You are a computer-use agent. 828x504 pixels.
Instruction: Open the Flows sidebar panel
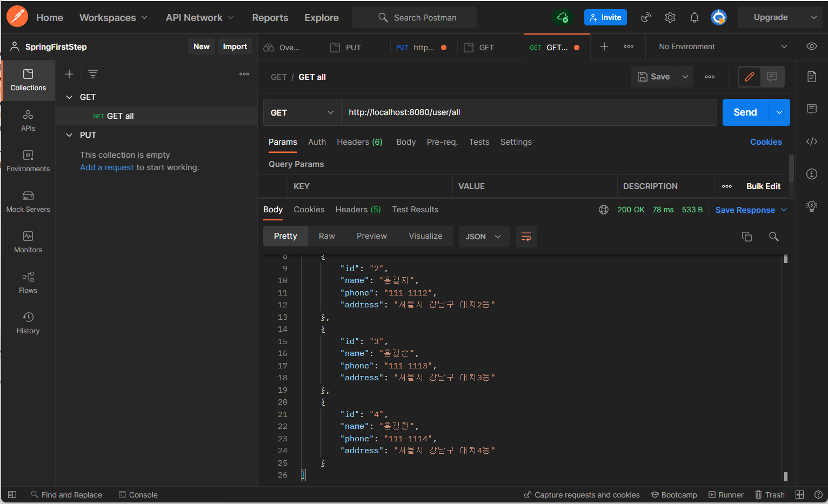pyautogui.click(x=28, y=283)
